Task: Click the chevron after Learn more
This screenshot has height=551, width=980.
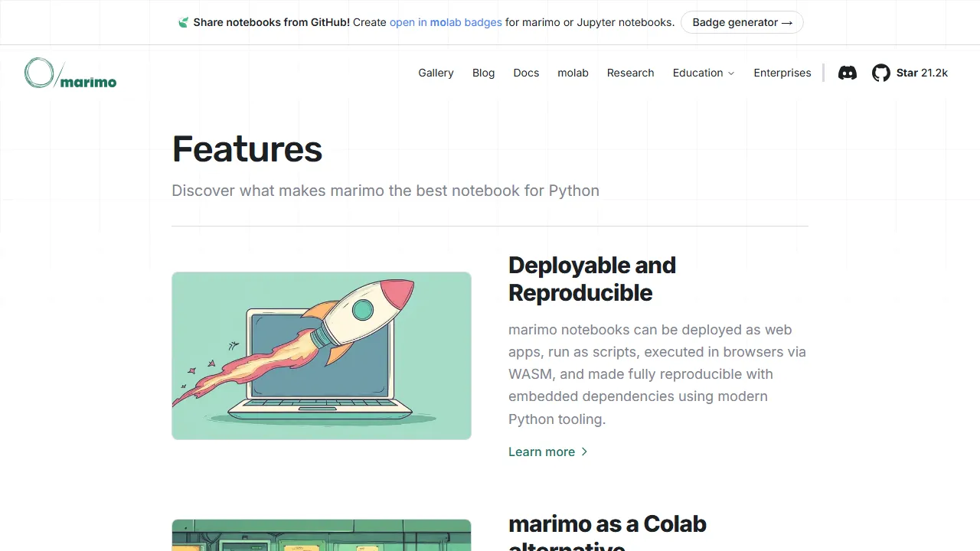Action: (x=584, y=452)
